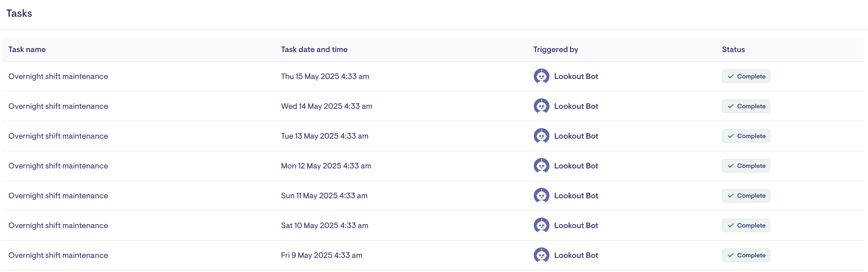Click Complete status badge for Sun 11 May
The width and height of the screenshot is (868, 272).
[x=746, y=196]
